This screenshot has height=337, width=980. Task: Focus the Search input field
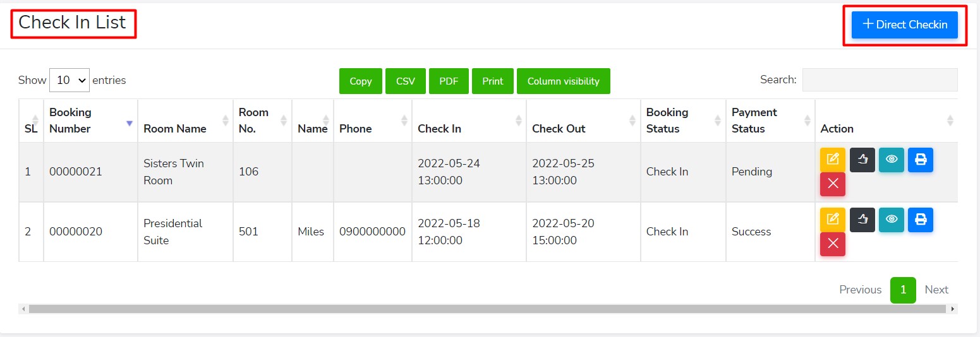[x=880, y=80]
